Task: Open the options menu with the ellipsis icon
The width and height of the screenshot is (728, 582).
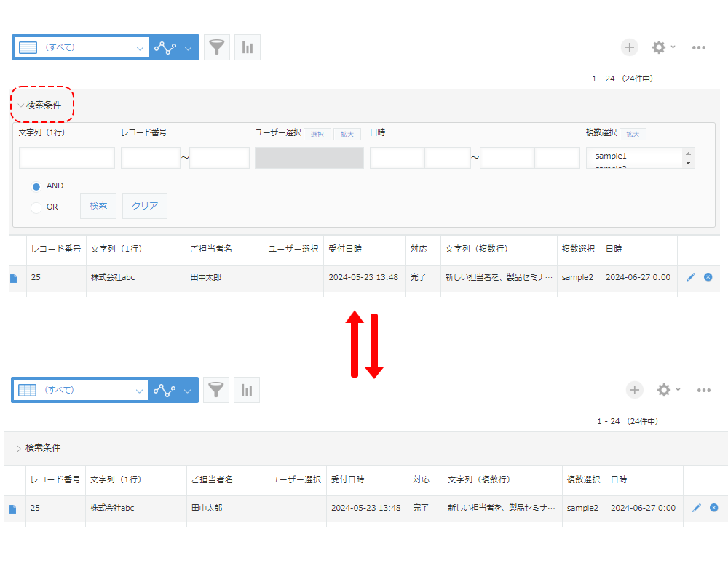Action: click(x=699, y=47)
